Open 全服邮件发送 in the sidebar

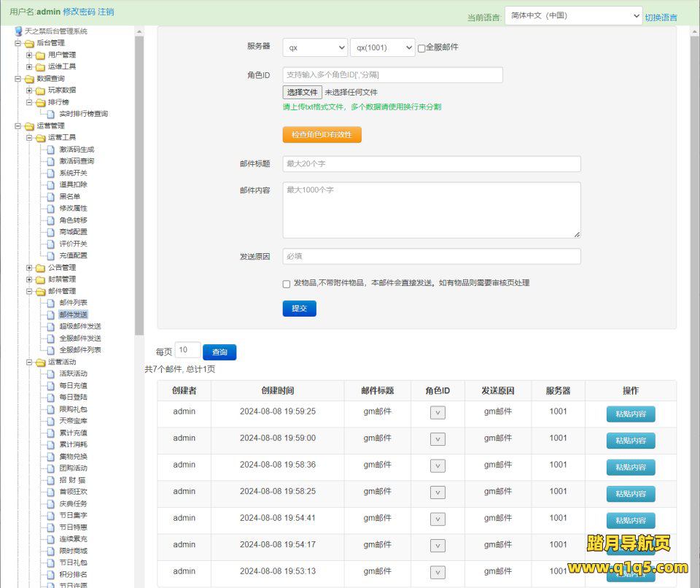pos(80,339)
